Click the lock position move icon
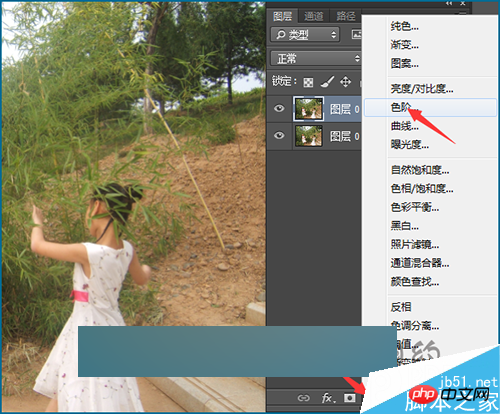Image resolution: width=500 pixels, height=414 pixels. pos(345,82)
